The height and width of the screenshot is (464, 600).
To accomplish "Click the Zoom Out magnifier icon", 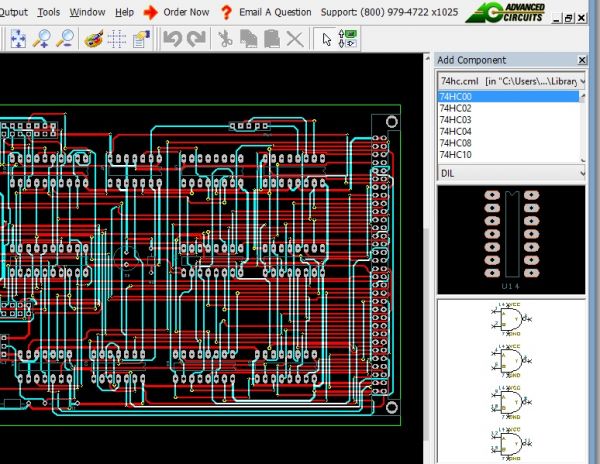I will pyautogui.click(x=65, y=39).
